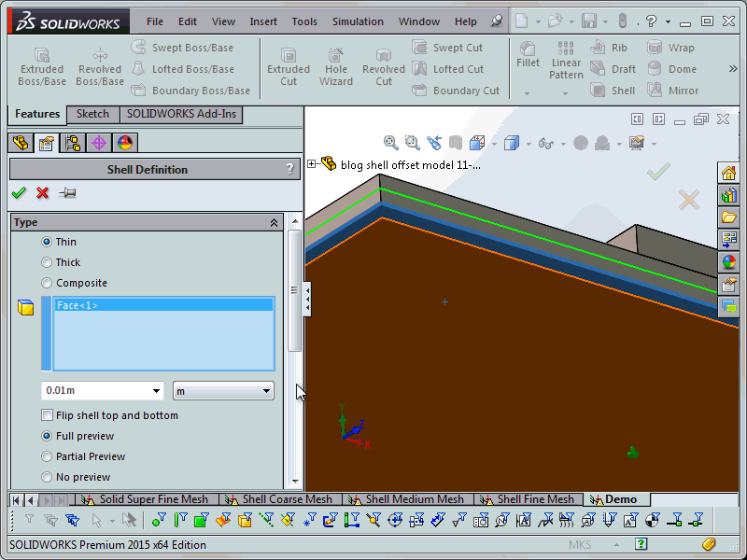The width and height of the screenshot is (747, 560).
Task: Click the Linear Pattern tool
Action: pyautogui.click(x=566, y=61)
